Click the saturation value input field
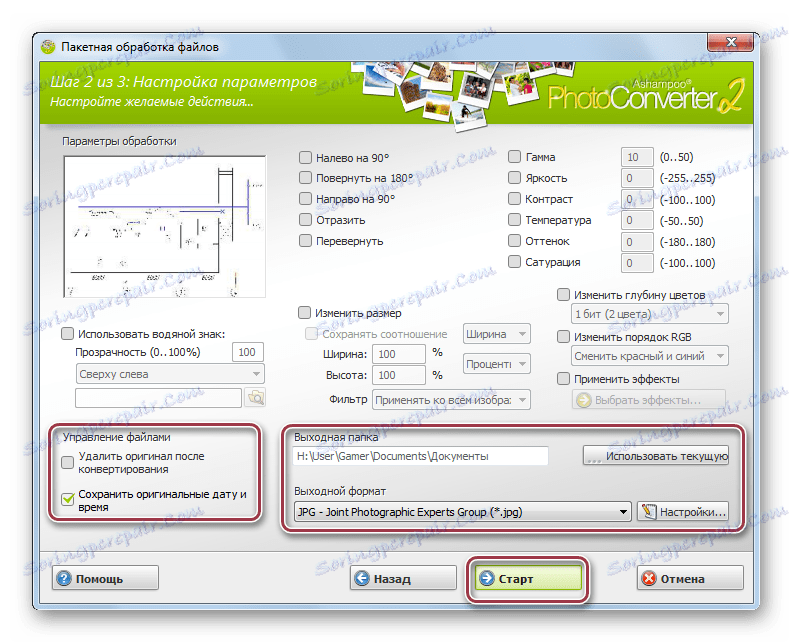Screen dimensions: 793x643 (637, 263)
